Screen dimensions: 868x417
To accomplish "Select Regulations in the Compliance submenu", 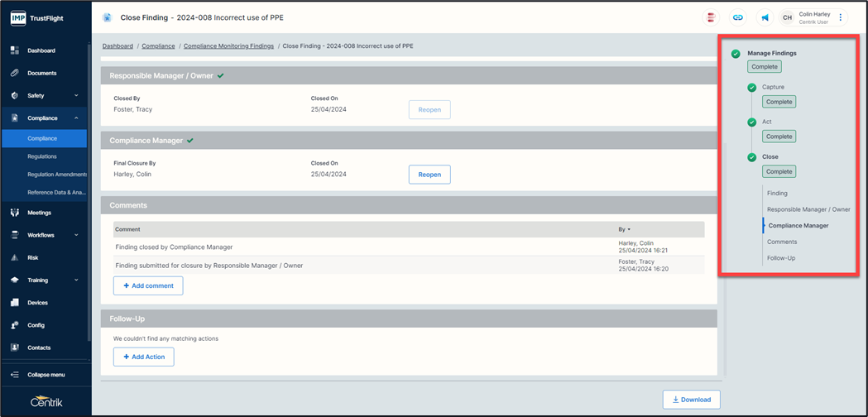I will pos(42,156).
